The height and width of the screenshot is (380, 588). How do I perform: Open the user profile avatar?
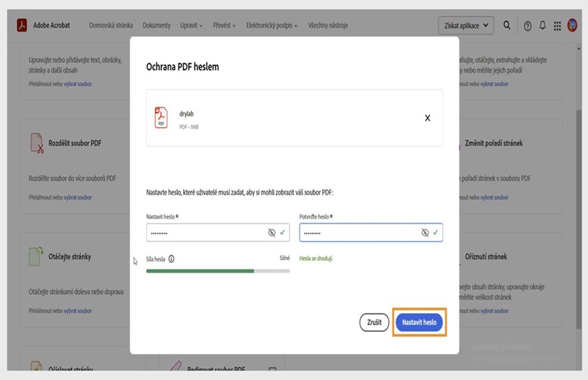point(572,25)
